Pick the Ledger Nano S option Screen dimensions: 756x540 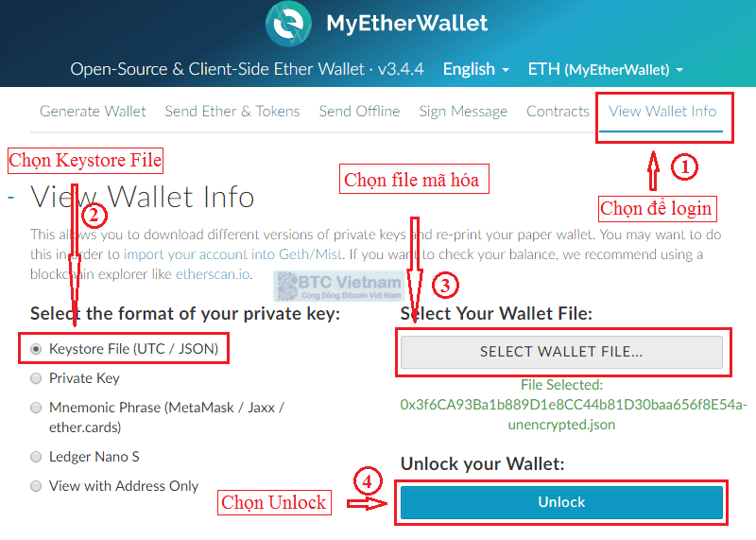tap(36, 457)
